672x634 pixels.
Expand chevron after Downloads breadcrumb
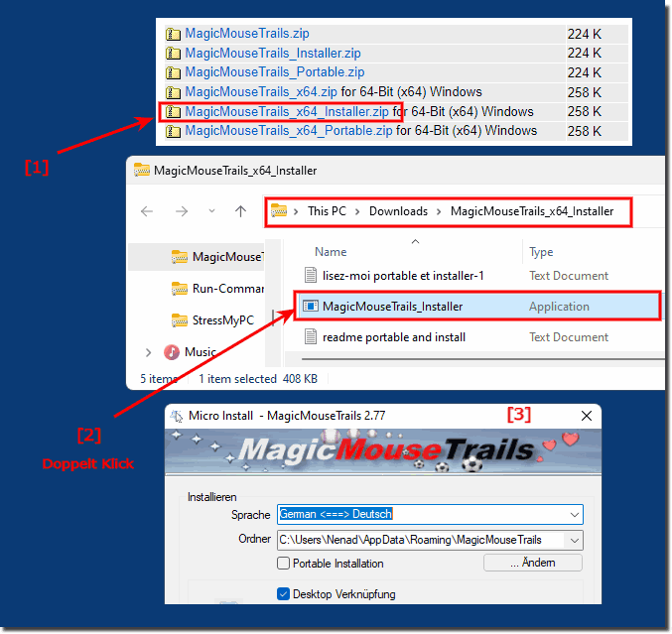439,211
